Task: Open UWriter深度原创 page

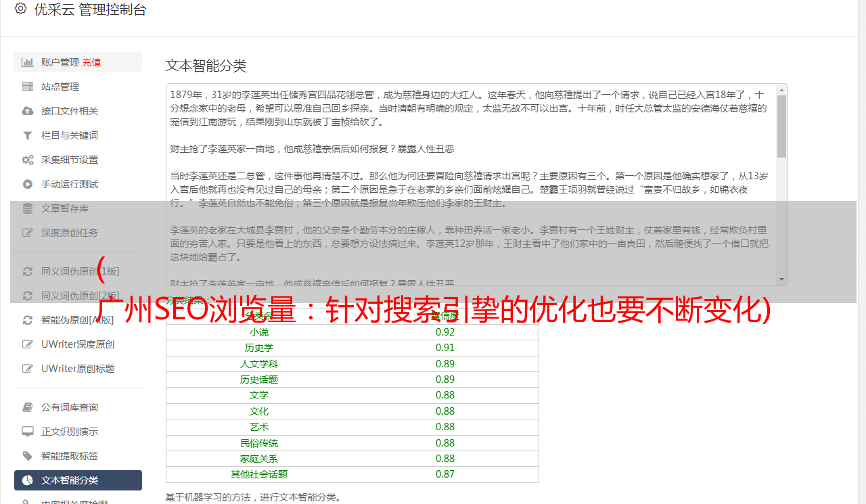Action: point(78,344)
